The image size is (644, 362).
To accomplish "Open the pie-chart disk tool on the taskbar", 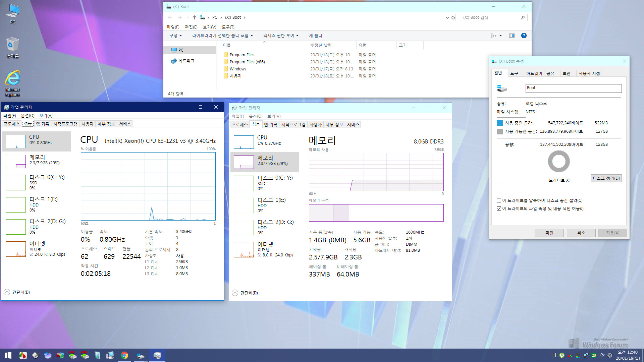I will click(x=60, y=355).
